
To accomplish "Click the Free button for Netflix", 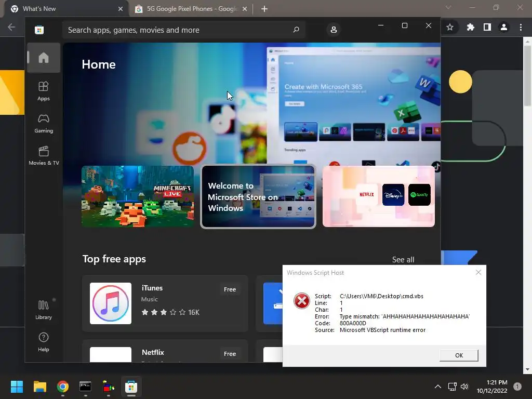I will click(230, 353).
